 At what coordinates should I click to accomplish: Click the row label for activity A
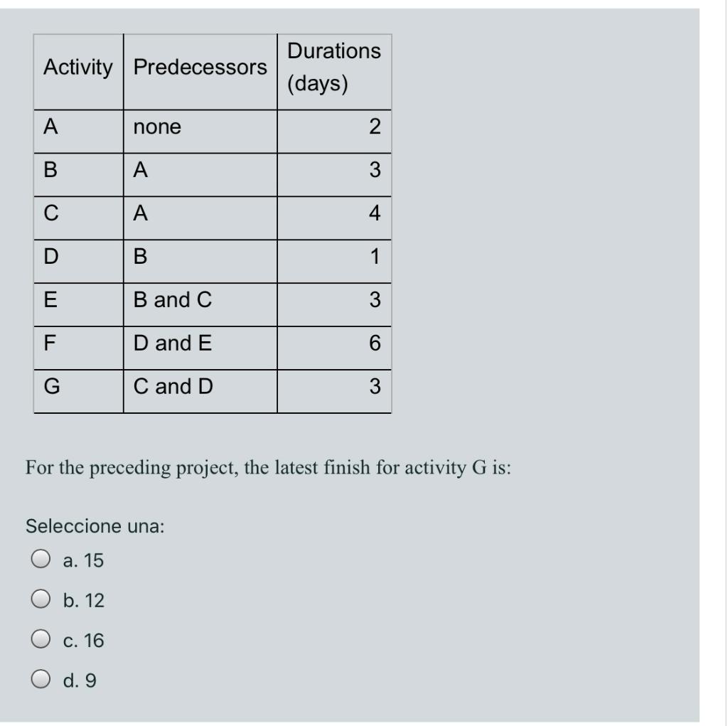pos(48,127)
